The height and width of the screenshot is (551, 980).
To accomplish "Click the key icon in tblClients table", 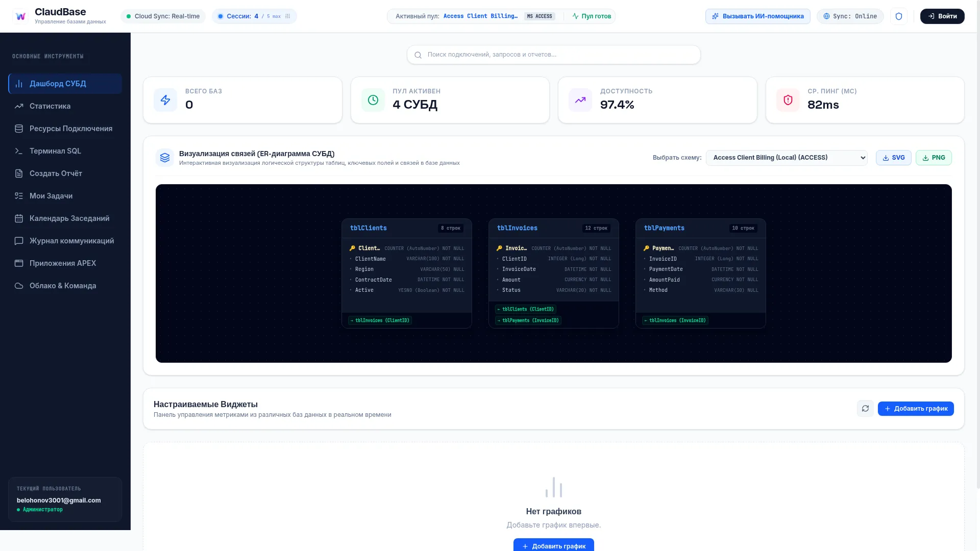I will (352, 248).
